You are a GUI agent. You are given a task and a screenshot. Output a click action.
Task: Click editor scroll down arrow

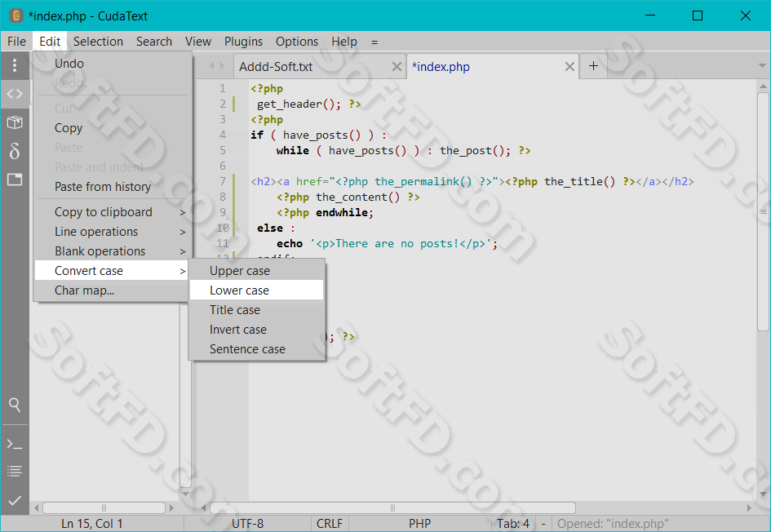point(763,494)
